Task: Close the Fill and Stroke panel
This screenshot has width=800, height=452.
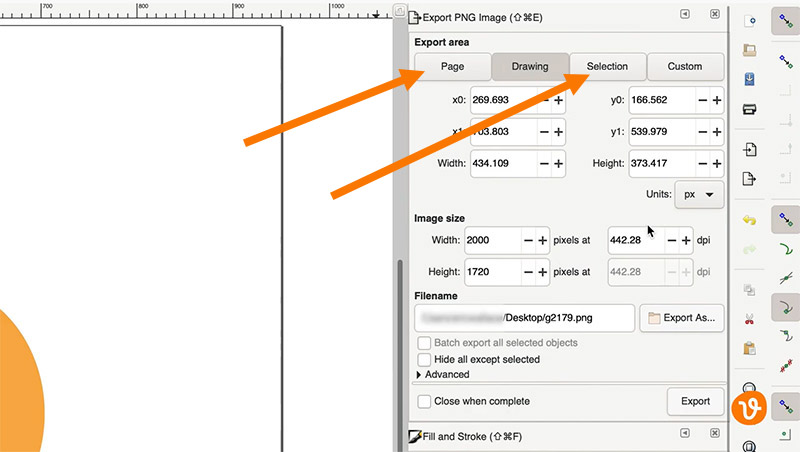Action: [x=715, y=433]
